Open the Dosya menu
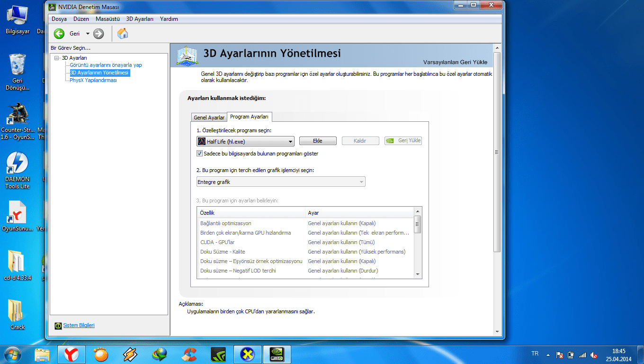 pos(59,19)
